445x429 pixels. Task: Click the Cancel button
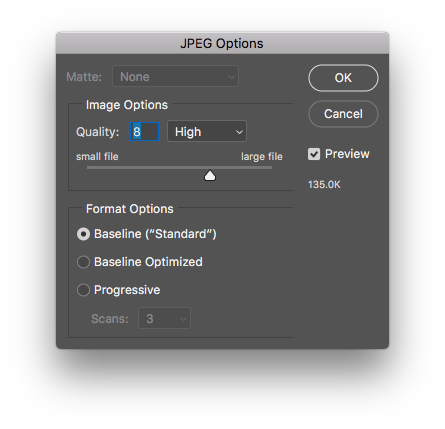(343, 114)
